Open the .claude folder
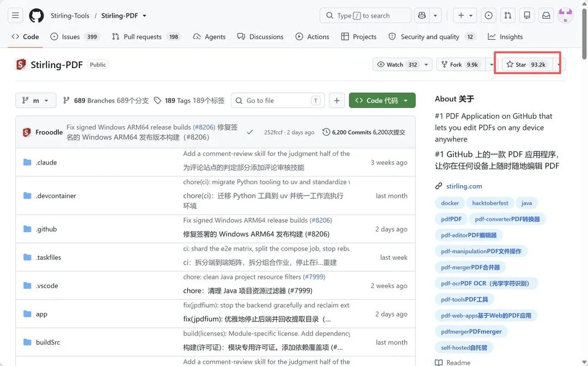 [46, 162]
